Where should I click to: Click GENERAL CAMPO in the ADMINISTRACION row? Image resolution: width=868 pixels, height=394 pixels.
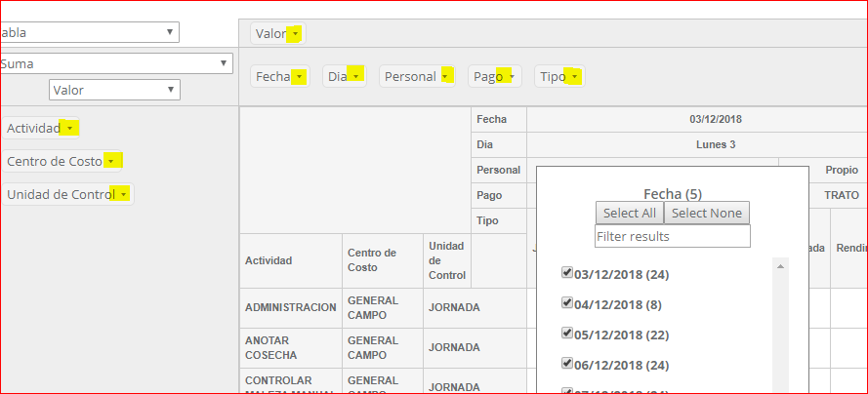point(383,308)
